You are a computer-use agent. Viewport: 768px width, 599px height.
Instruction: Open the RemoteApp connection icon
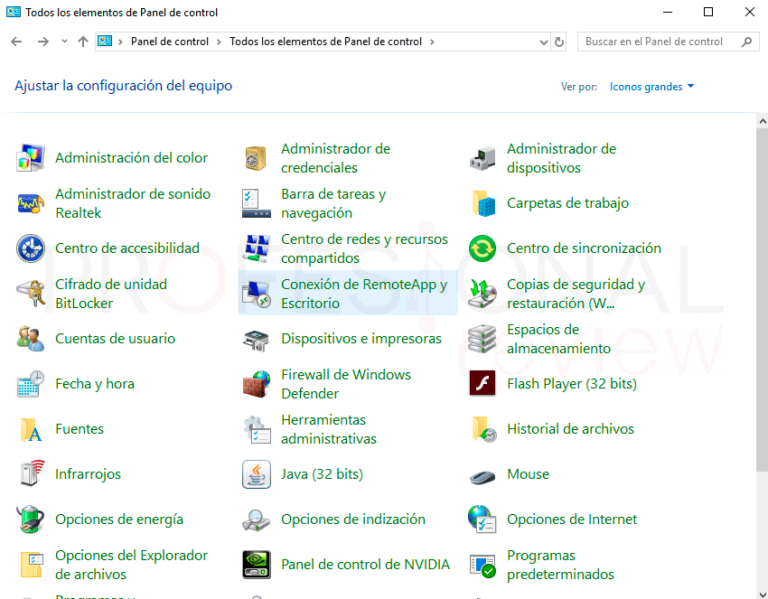256,294
